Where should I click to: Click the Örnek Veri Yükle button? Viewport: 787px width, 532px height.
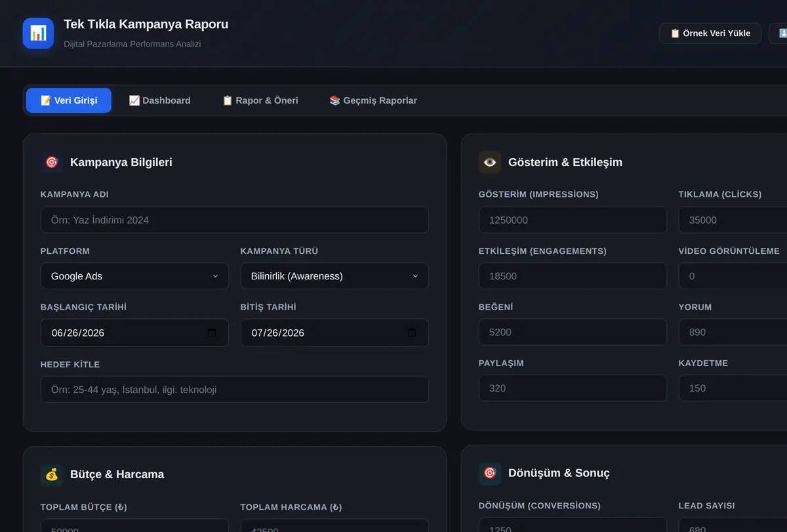coord(710,33)
